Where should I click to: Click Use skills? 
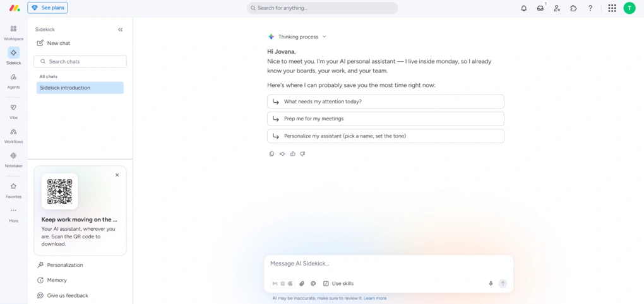338,283
